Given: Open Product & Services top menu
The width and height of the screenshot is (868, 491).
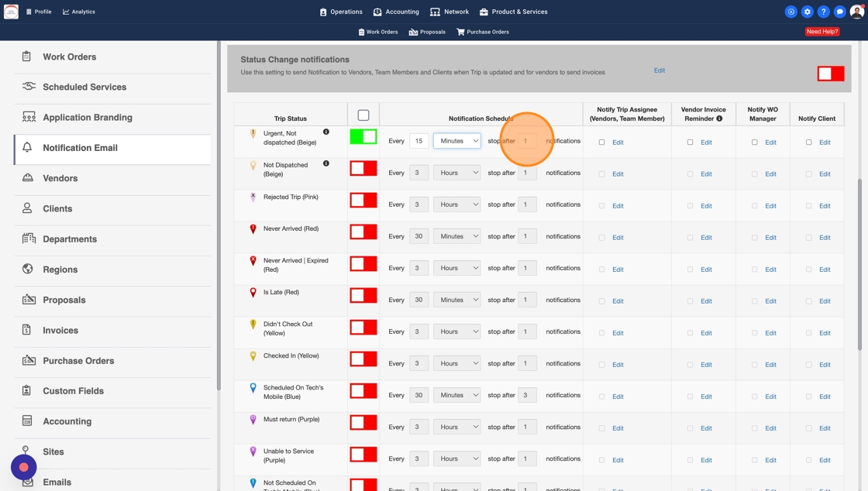Looking at the screenshot, I should point(513,12).
